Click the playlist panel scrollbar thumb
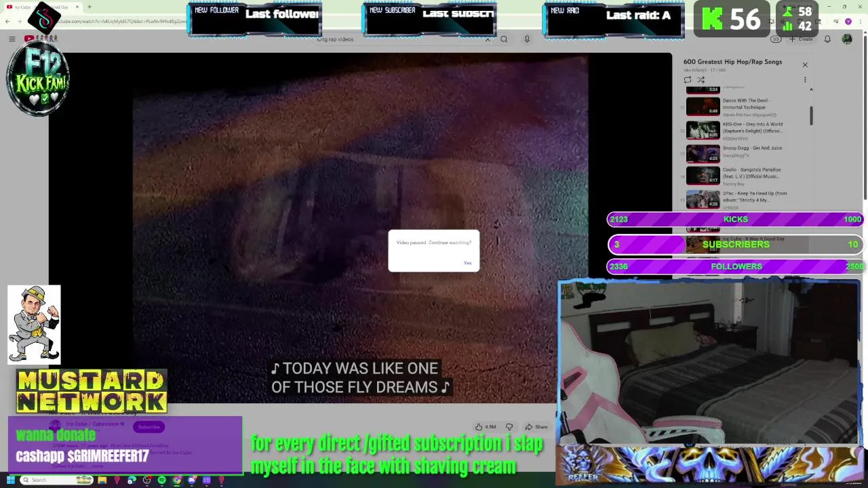This screenshot has width=868, height=488. pyautogui.click(x=810, y=115)
